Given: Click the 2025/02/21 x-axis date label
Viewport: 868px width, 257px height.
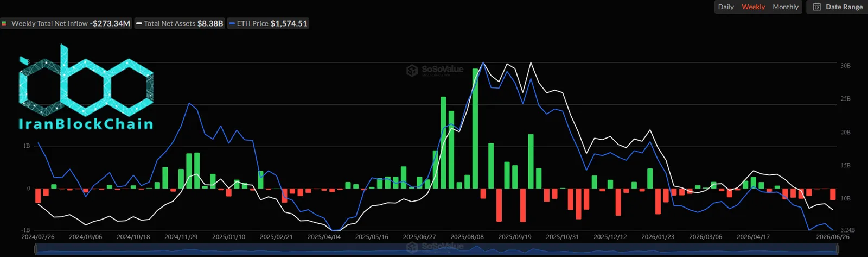Looking at the screenshot, I should point(277,237).
